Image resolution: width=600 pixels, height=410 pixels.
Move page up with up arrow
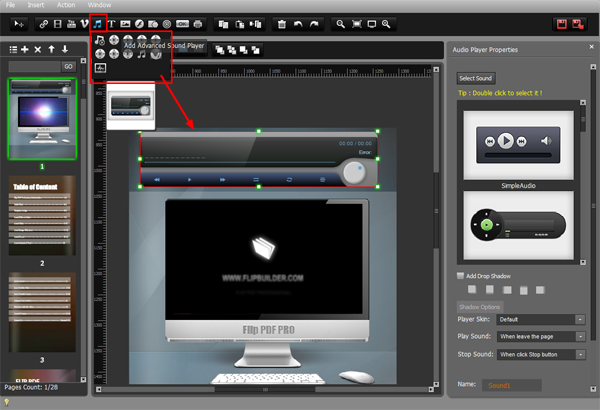(x=51, y=49)
